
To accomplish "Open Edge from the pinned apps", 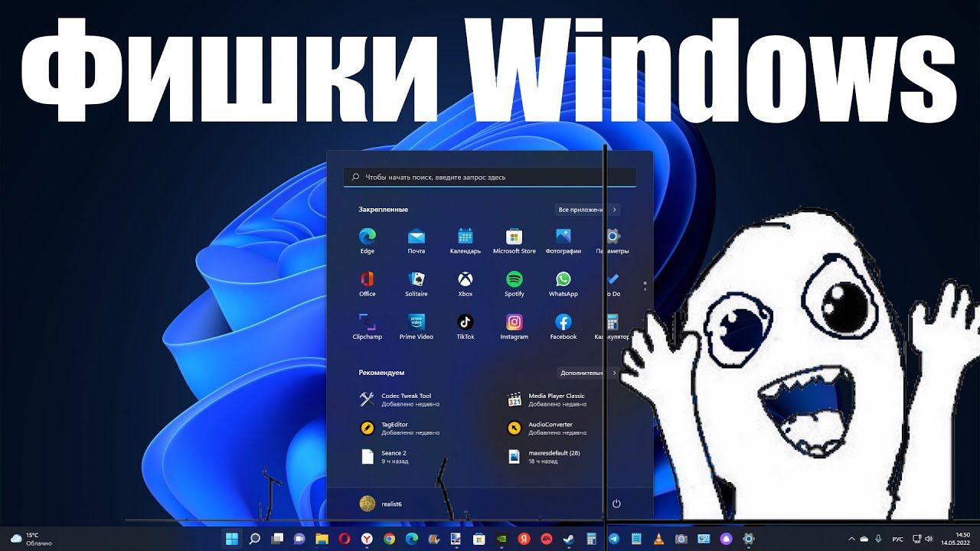I will pos(367,240).
